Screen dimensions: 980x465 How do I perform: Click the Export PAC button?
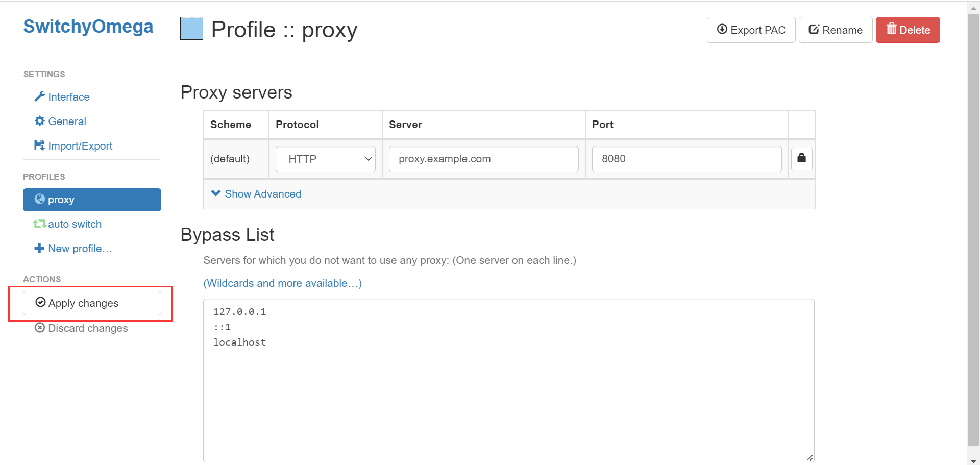[751, 30]
